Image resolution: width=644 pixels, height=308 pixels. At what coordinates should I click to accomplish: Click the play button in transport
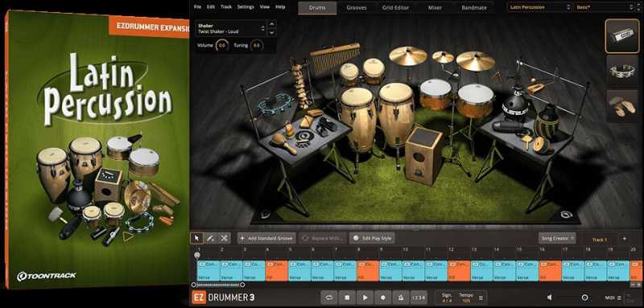pos(365,297)
